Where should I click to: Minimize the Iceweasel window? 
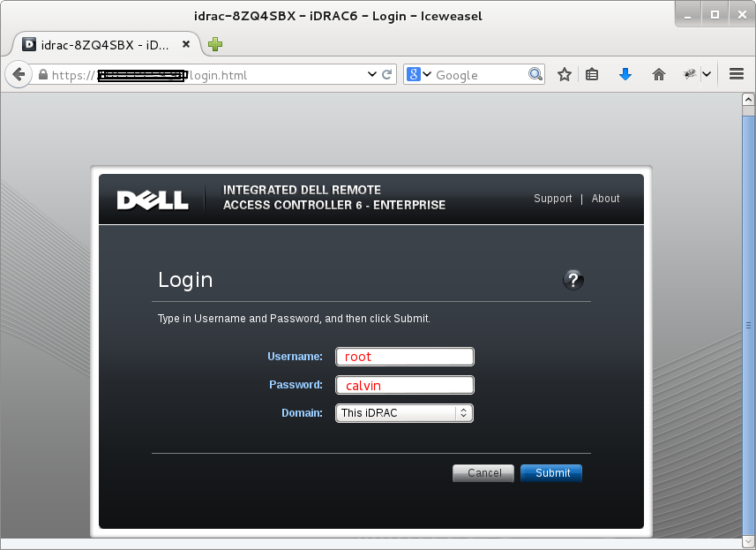point(688,15)
